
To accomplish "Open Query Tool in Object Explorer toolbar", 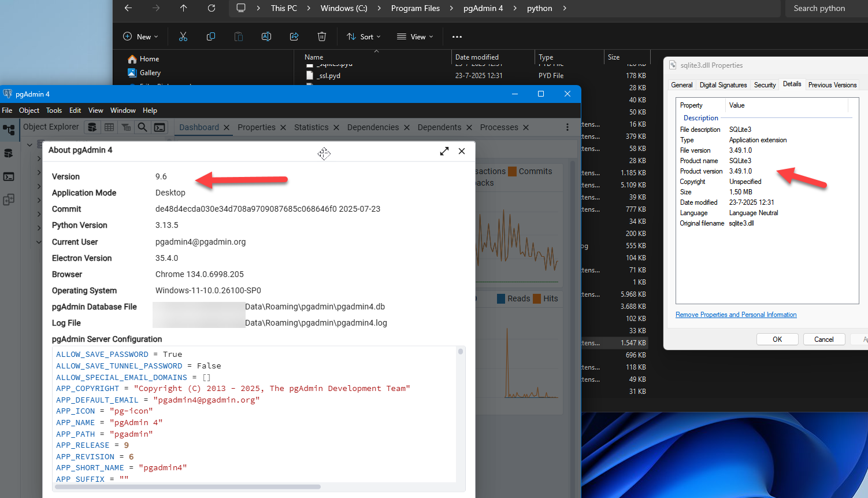I will [x=92, y=127].
